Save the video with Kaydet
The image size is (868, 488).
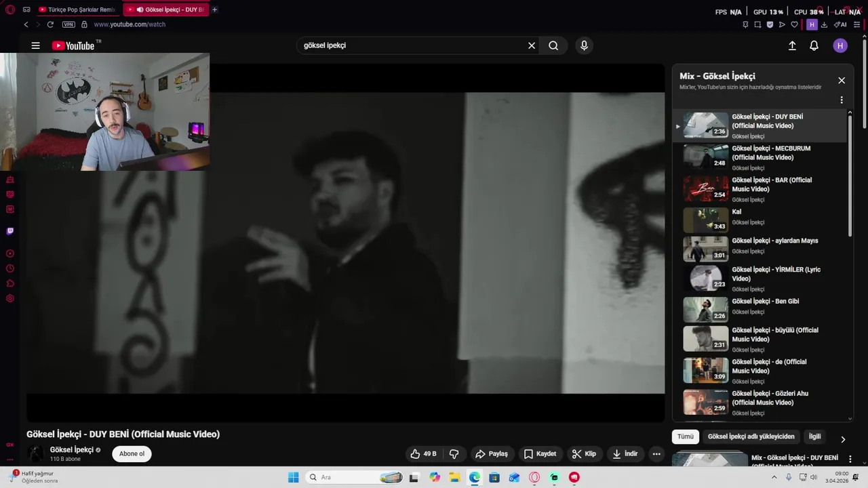click(x=540, y=453)
